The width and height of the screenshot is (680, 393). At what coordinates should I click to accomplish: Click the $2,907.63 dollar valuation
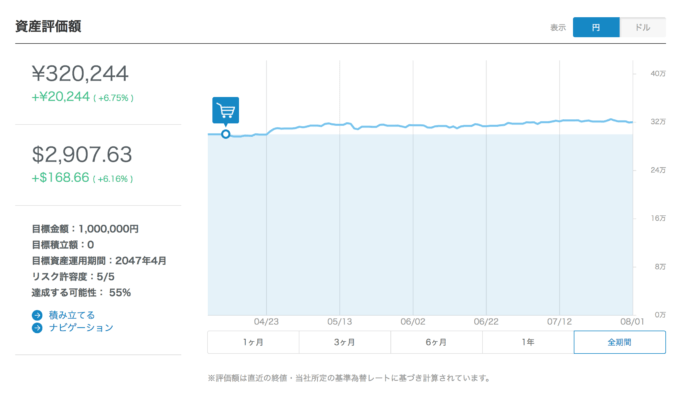pyautogui.click(x=82, y=154)
